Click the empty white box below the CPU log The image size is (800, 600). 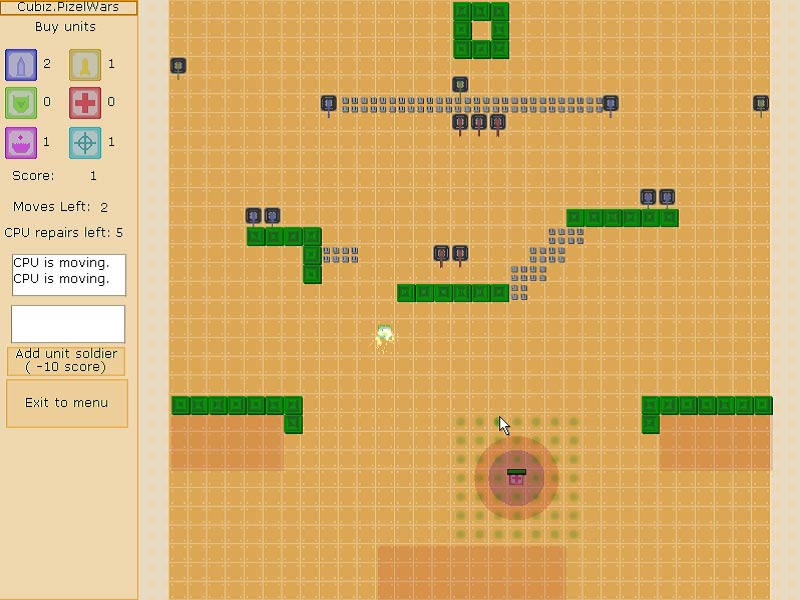68,324
